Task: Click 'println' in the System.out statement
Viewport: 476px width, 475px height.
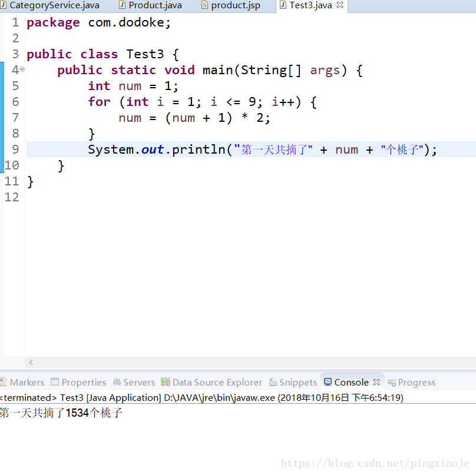Action: (199, 150)
